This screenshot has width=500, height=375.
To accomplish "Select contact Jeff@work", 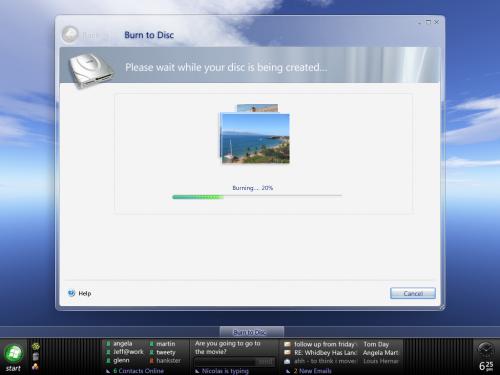I will (128, 352).
